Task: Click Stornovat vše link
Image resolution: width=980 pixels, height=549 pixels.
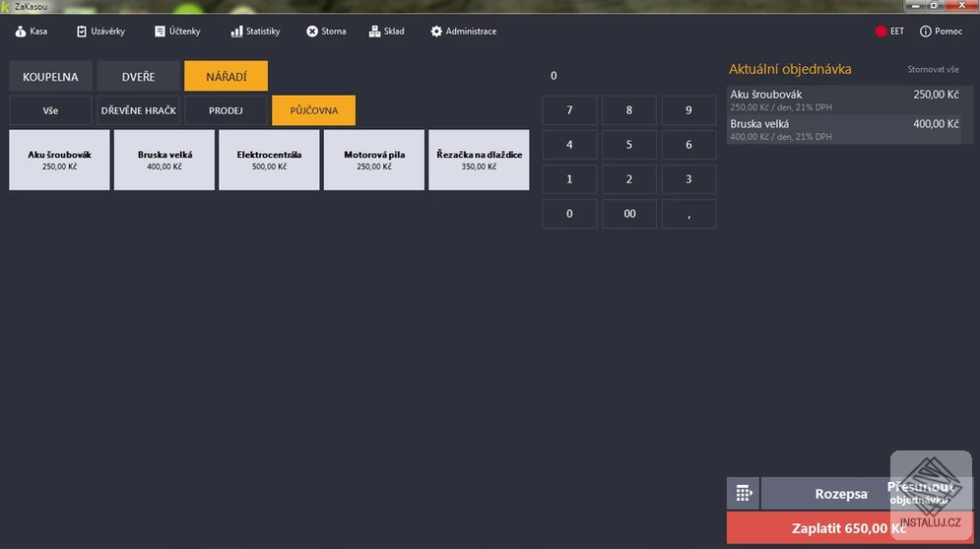Action: (x=933, y=69)
